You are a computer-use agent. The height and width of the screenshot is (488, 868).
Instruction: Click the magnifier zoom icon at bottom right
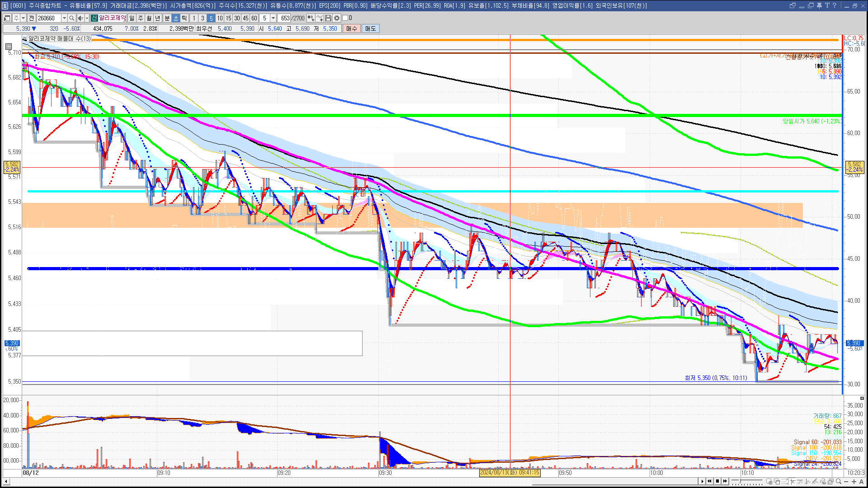(839, 482)
